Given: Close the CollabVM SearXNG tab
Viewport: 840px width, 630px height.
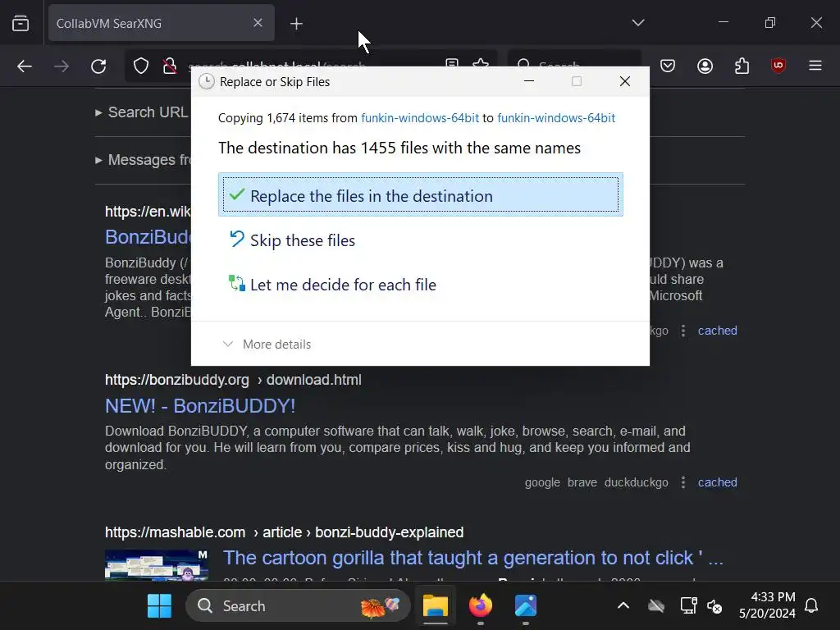Looking at the screenshot, I should click(258, 22).
